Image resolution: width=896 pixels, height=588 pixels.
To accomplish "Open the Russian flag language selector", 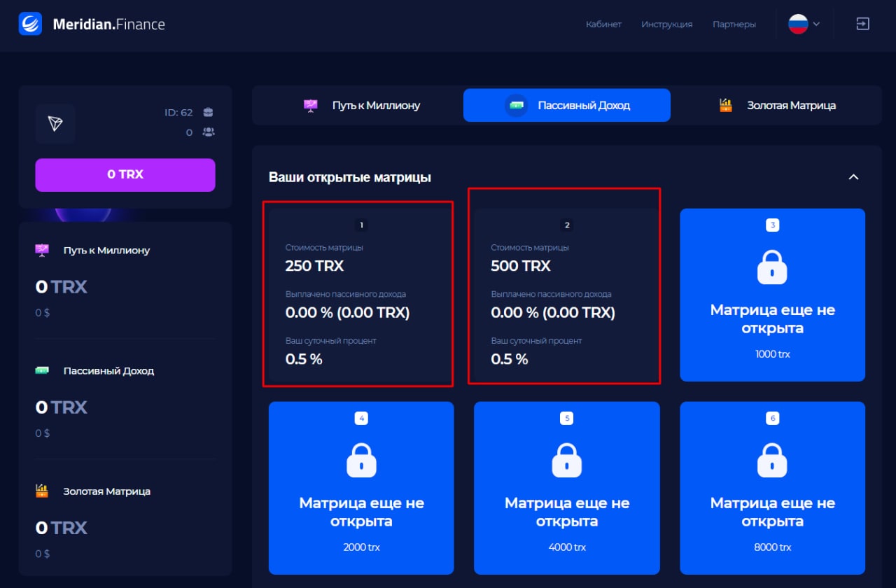I will tap(804, 24).
